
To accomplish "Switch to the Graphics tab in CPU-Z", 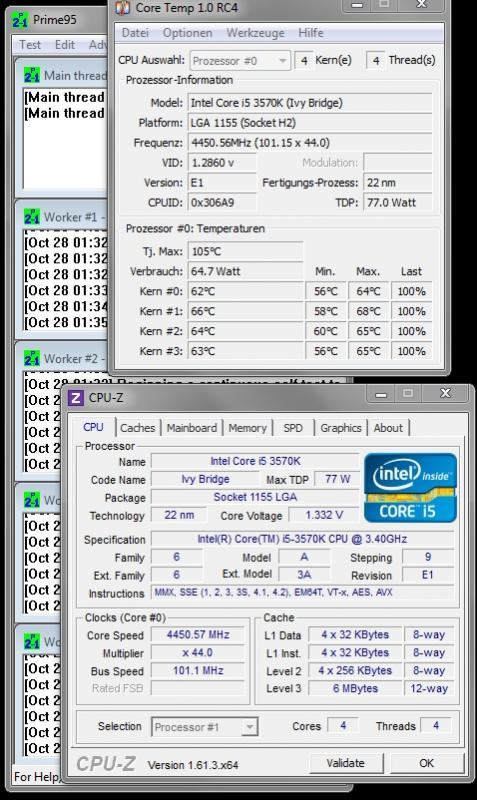I will [x=341, y=428].
